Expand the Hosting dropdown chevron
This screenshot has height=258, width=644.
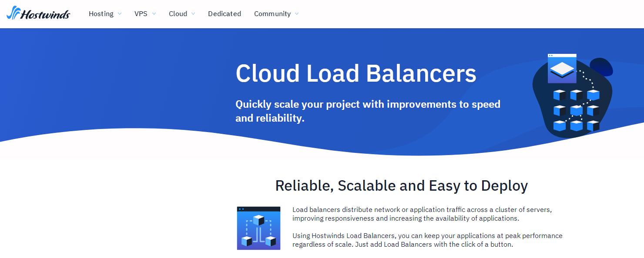(120, 14)
